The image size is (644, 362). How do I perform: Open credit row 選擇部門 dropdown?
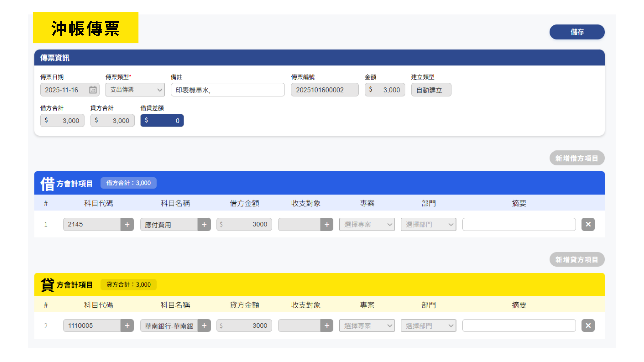(428, 326)
